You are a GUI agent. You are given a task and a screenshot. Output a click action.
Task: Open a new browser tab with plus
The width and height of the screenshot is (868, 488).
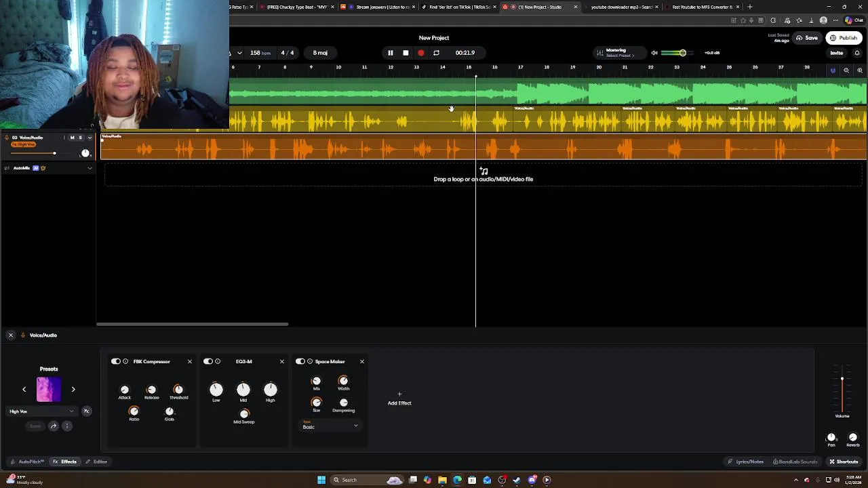tap(749, 7)
